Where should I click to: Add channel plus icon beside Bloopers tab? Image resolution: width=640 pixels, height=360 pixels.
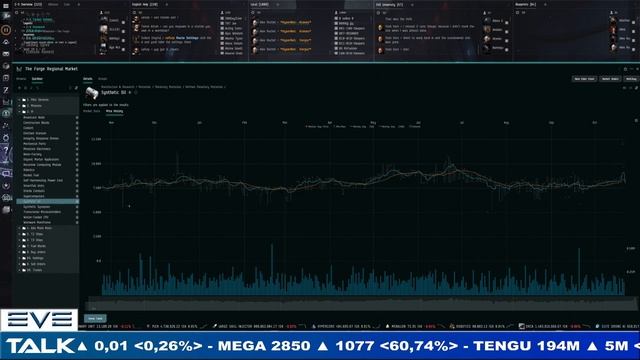pyautogui.click(x=545, y=4)
